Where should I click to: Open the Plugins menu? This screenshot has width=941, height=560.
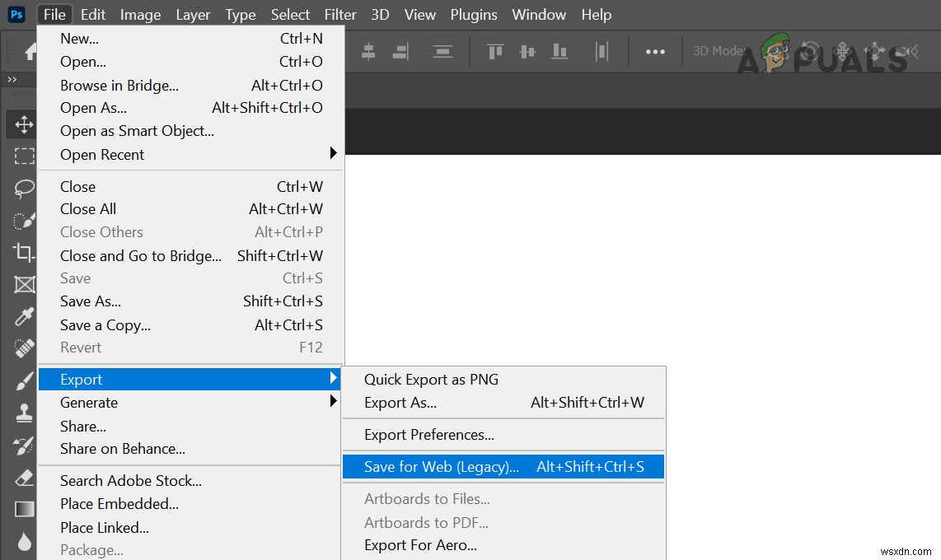[x=474, y=14]
